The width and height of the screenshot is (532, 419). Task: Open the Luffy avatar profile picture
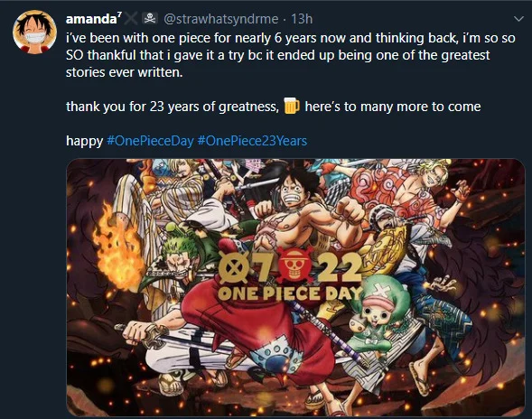point(34,32)
